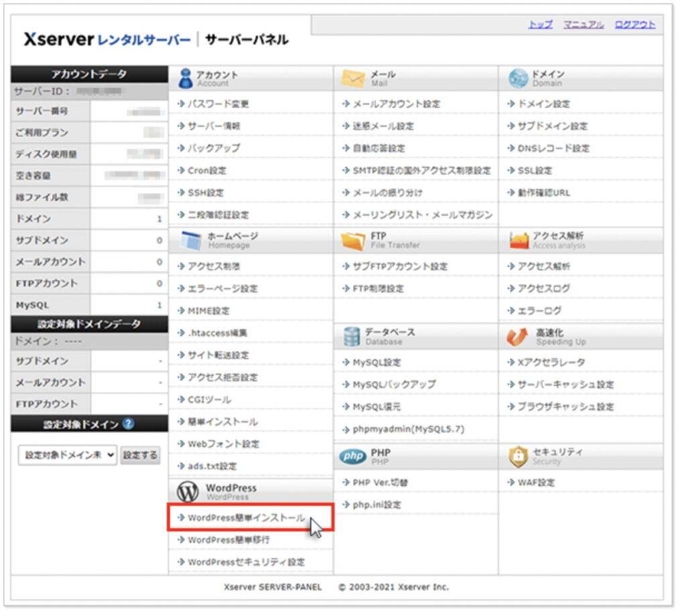Open Webフォント設定

223,444
